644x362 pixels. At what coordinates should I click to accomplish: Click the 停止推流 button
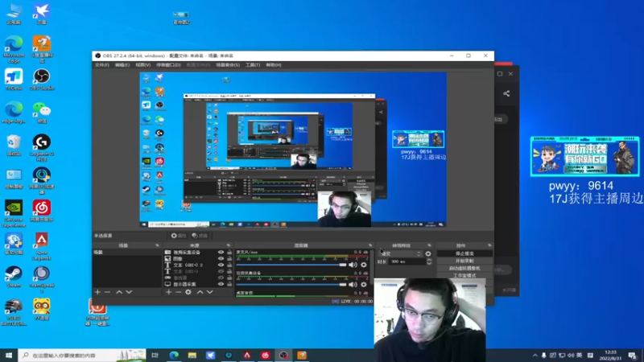click(464, 253)
